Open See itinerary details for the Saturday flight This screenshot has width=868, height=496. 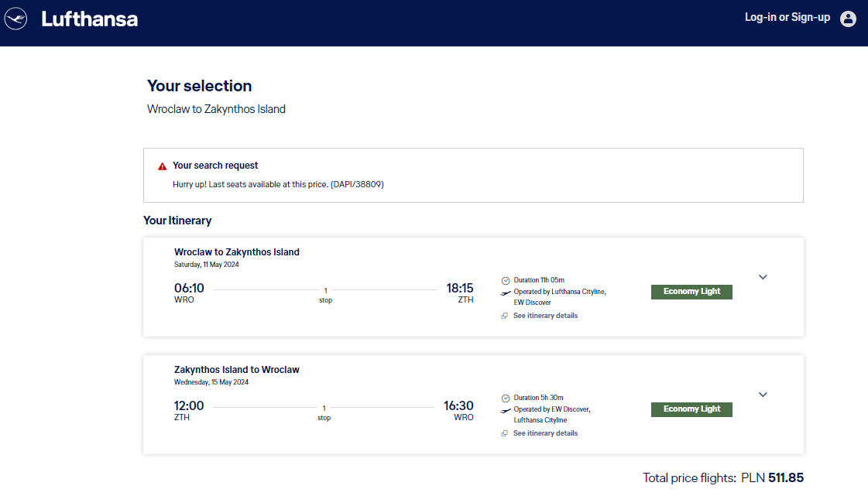545,316
